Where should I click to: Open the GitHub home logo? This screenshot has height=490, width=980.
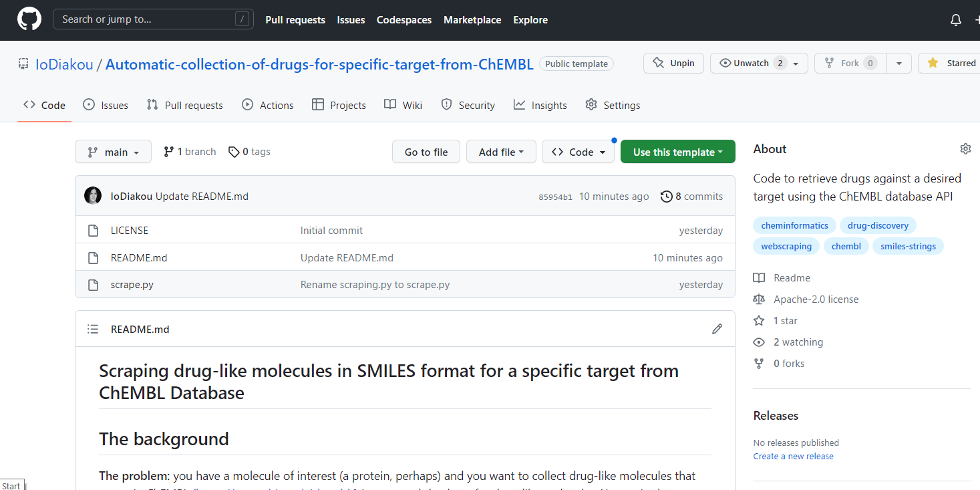click(x=29, y=19)
